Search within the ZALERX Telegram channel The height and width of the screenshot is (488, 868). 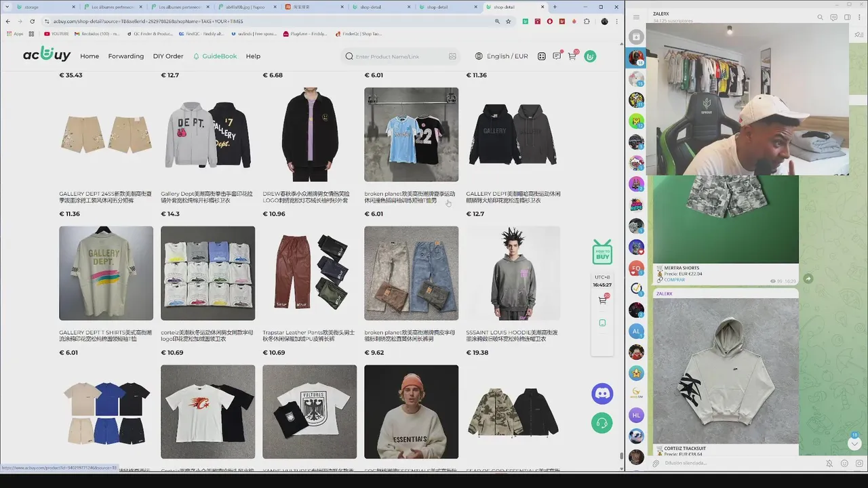(x=820, y=17)
